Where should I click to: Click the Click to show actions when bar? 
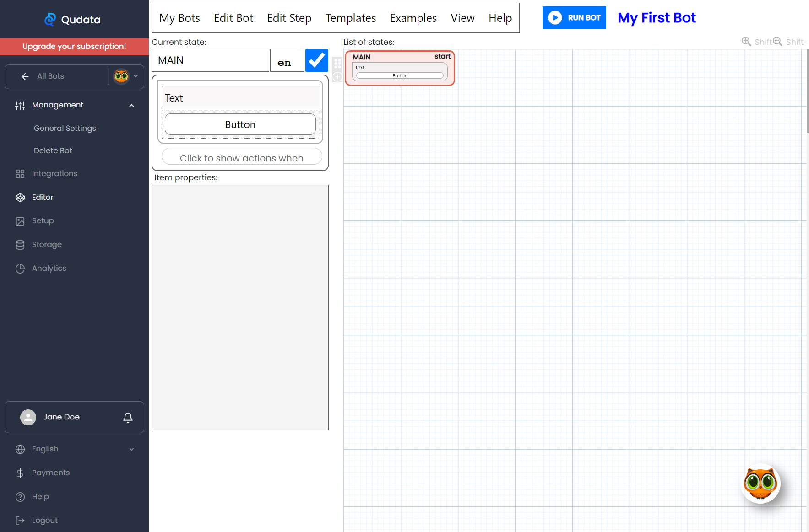[x=241, y=158]
